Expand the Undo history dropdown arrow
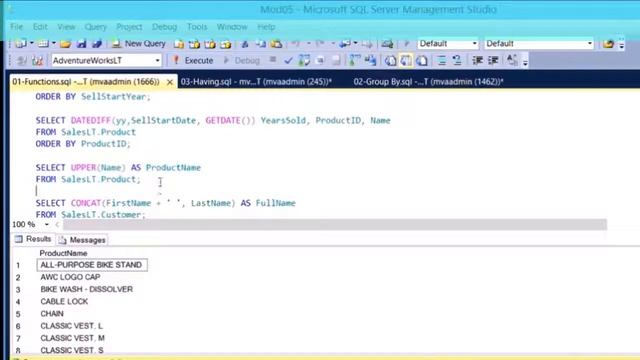640x360 pixels. click(x=309, y=43)
